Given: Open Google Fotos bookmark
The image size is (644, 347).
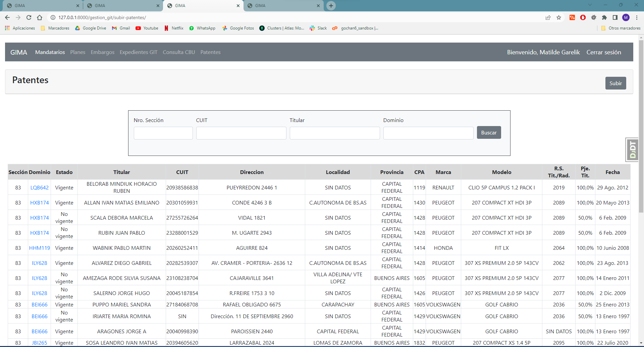Looking at the screenshot, I should [x=238, y=28].
